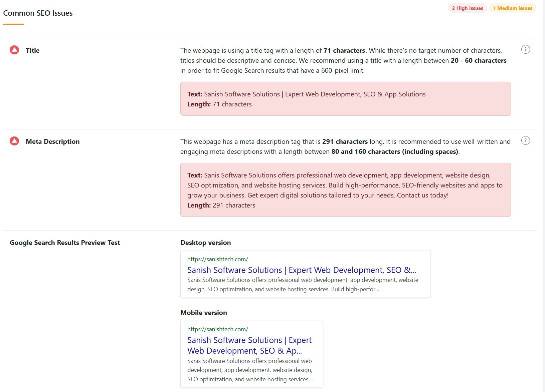The height and width of the screenshot is (392, 545).
Task: Click the desktop preview sanishtech.com URL
Action: coord(218,259)
